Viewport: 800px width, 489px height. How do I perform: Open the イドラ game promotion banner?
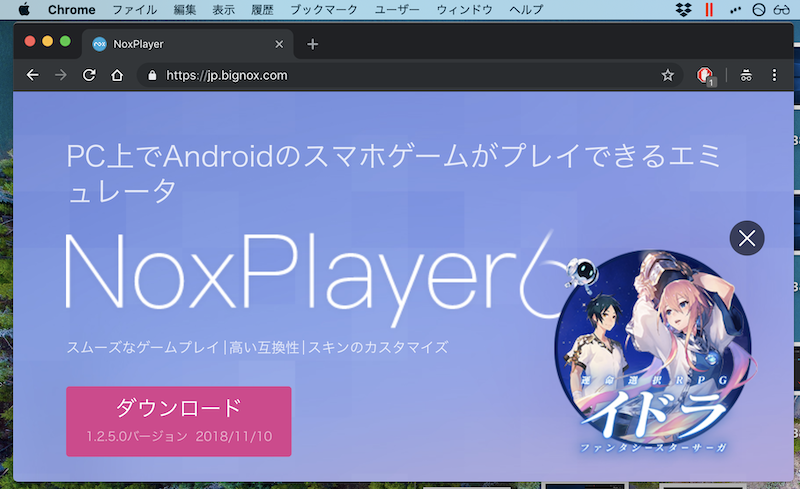tap(654, 351)
